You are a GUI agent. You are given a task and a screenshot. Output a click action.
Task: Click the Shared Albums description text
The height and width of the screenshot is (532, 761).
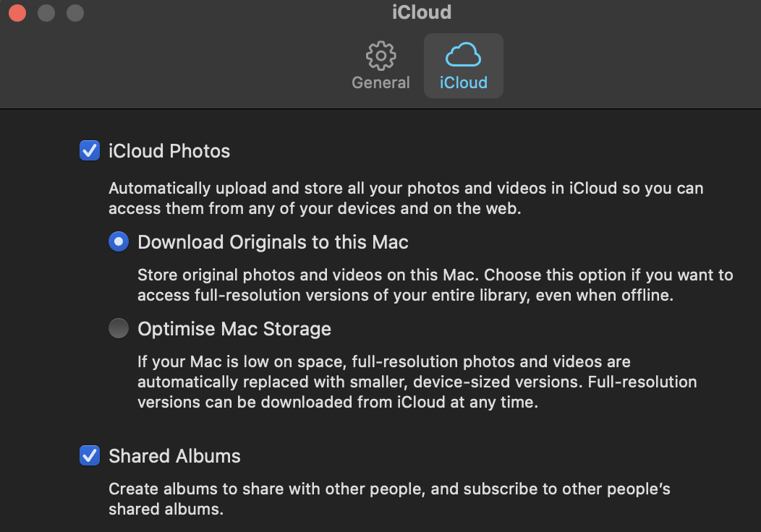[389, 499]
